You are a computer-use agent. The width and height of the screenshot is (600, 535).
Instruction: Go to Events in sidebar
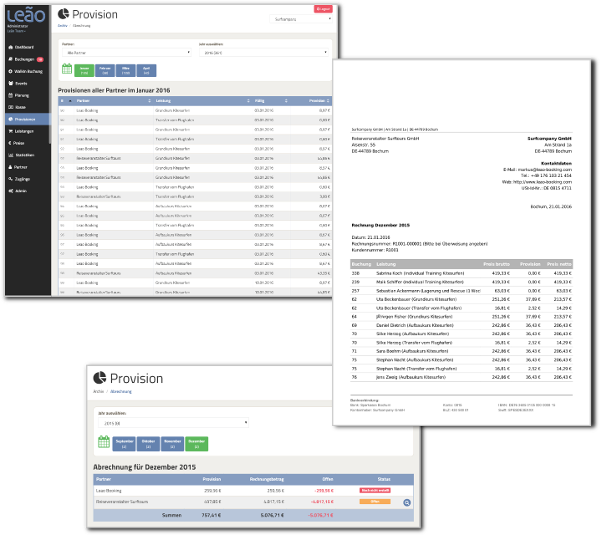click(23, 83)
